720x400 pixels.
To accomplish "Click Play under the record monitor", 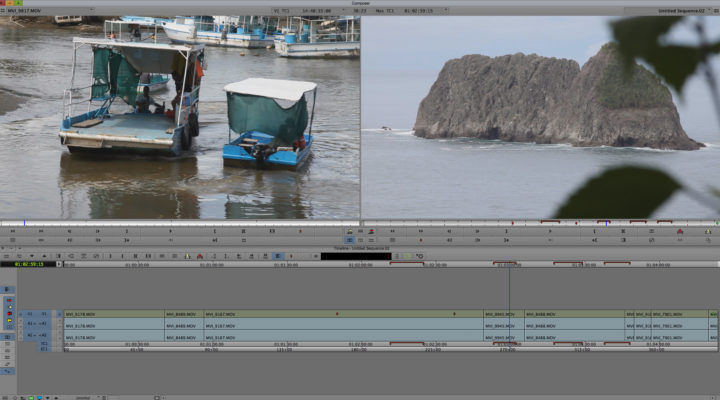I will click(550, 231).
